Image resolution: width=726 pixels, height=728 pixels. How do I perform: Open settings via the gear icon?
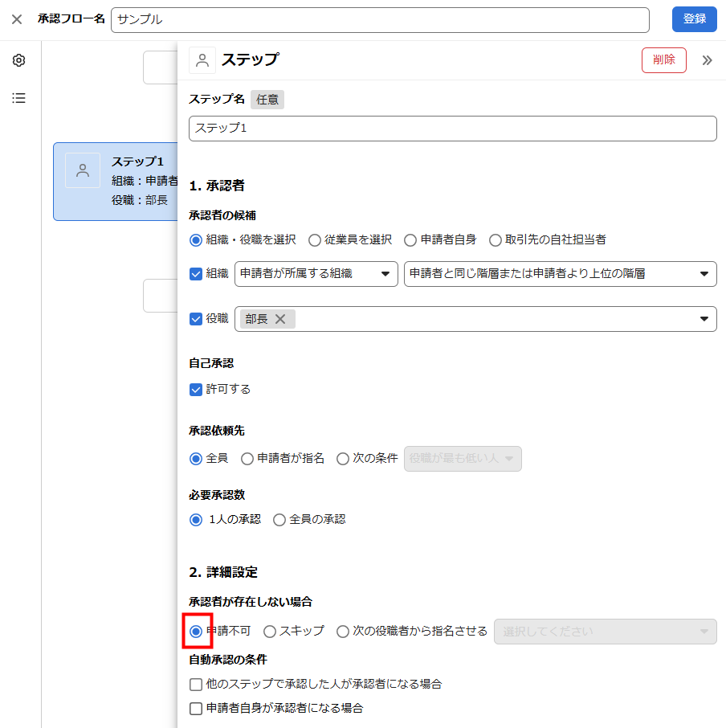[x=18, y=61]
